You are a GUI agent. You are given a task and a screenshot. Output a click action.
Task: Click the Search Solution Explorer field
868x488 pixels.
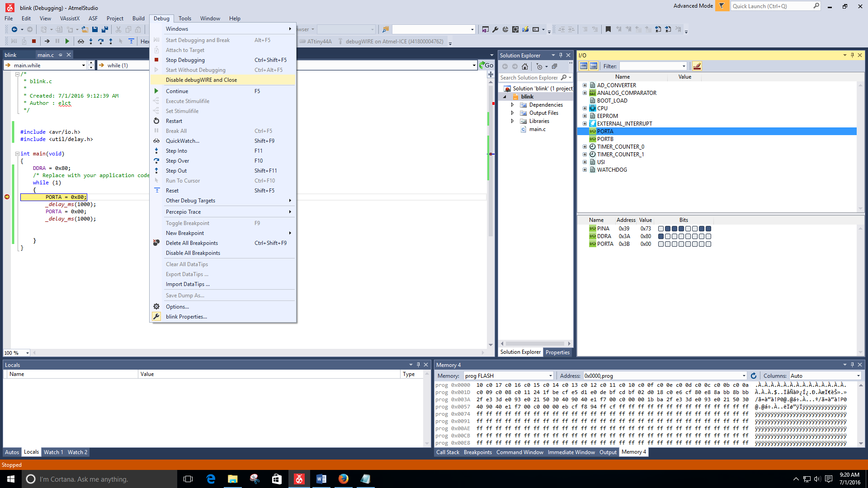pyautogui.click(x=529, y=78)
